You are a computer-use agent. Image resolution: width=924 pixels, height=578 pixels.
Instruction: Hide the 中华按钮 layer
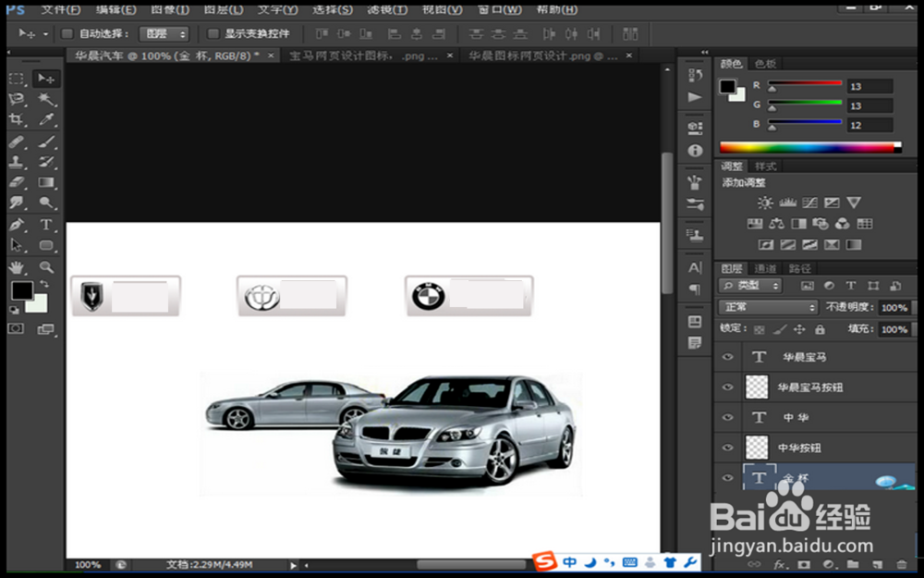point(728,447)
